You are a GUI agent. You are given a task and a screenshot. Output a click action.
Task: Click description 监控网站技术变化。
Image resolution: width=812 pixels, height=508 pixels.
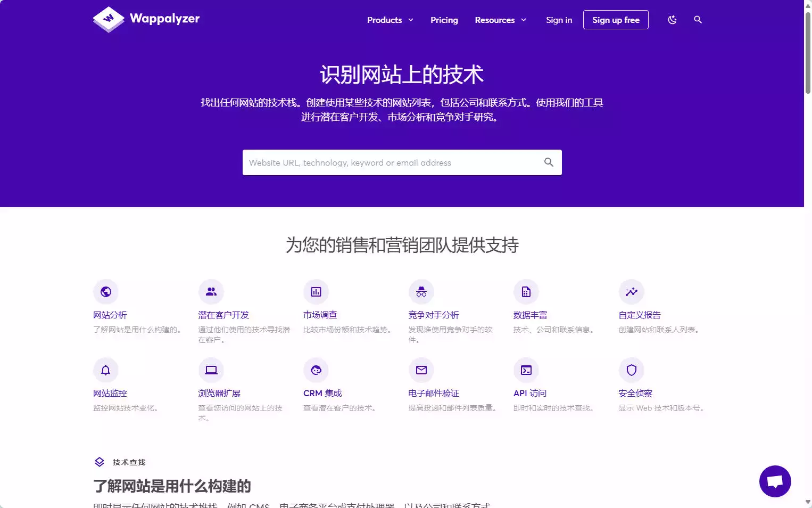tap(127, 408)
